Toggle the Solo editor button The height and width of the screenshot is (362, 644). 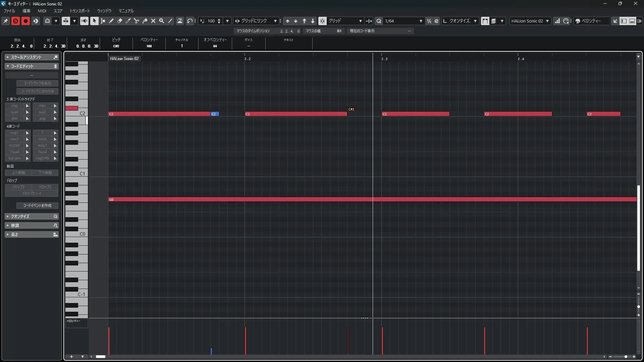coord(15,21)
